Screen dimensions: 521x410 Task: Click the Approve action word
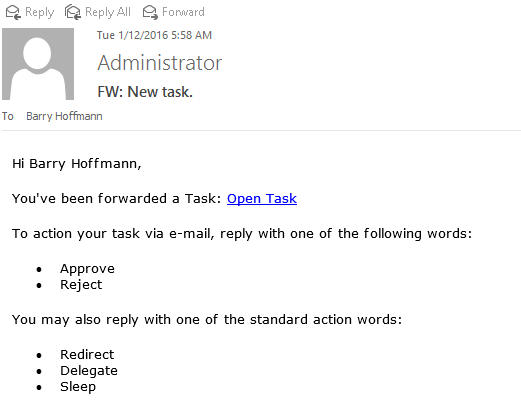[x=87, y=269]
